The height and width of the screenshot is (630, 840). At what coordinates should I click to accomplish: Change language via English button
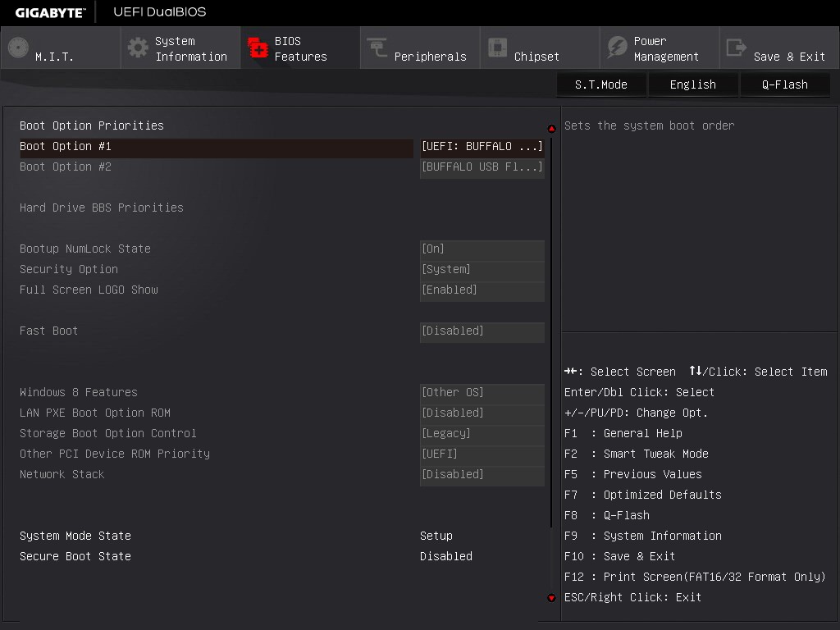(692, 84)
